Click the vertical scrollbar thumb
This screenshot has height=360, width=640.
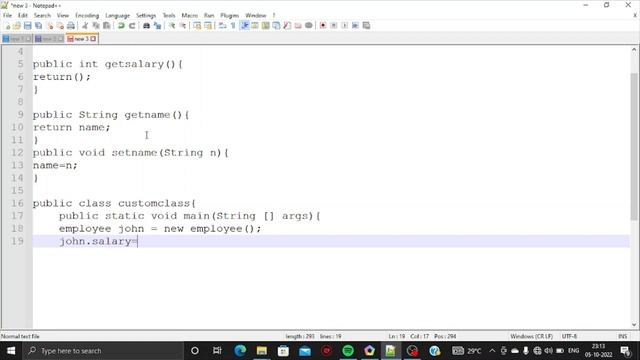pyautogui.click(x=634, y=147)
